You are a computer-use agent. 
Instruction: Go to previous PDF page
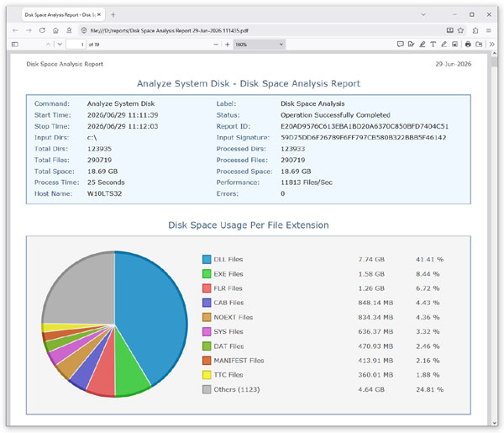(x=48, y=45)
